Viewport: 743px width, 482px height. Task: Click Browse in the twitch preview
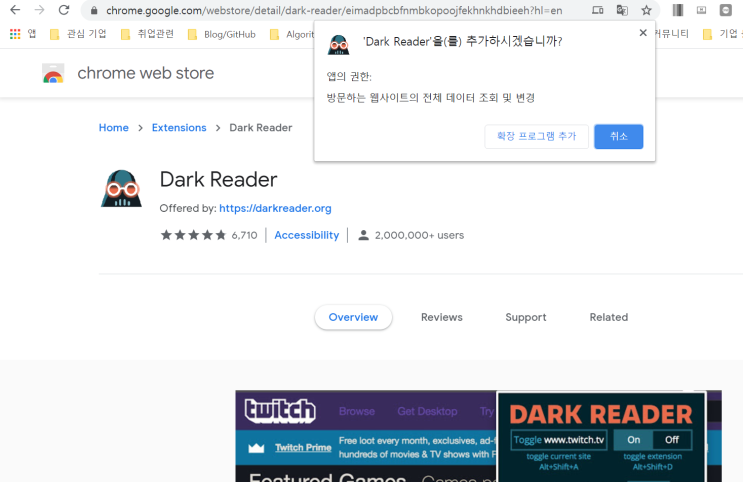tap(357, 411)
